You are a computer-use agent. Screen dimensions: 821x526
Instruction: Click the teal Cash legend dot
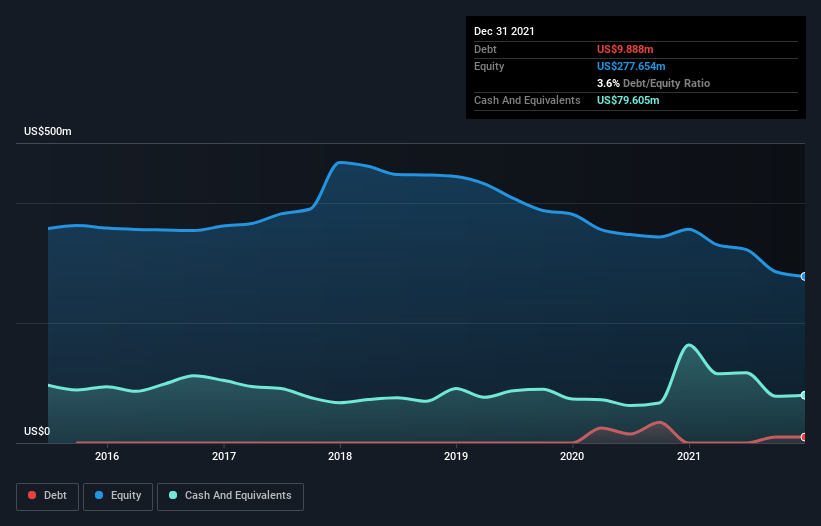tap(174, 496)
